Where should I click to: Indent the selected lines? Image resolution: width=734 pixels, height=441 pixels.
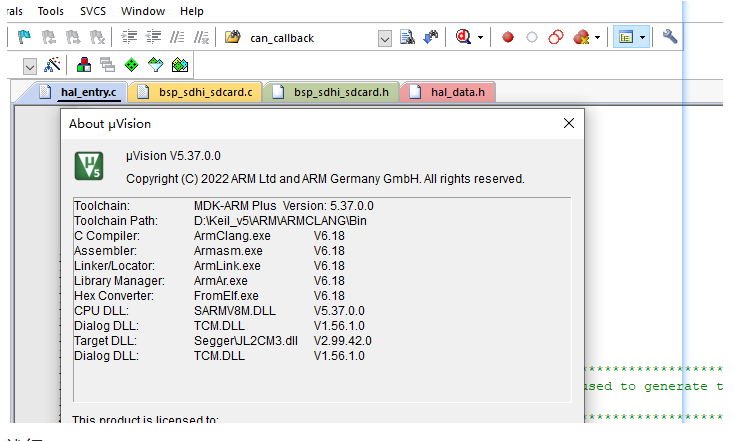tap(129, 37)
